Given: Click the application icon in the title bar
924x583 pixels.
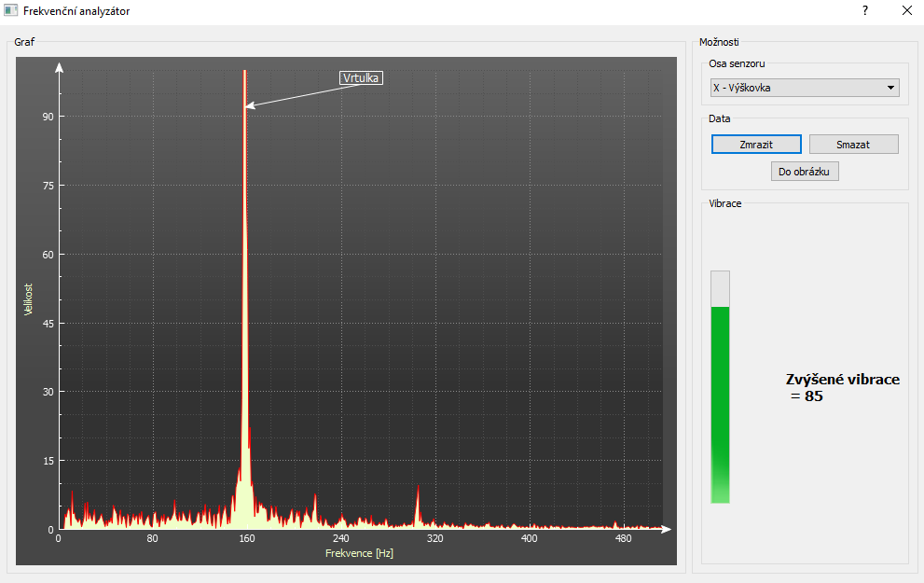Looking at the screenshot, I should 11,11.
